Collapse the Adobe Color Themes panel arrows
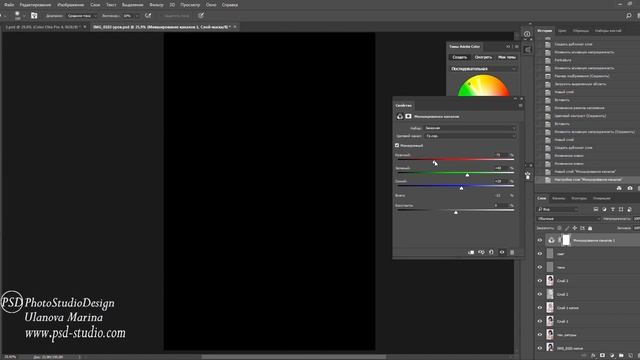640x360 pixels. (509, 47)
